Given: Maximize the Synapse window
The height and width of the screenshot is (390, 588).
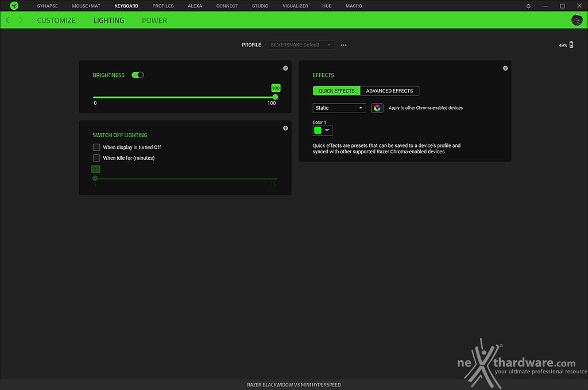Looking at the screenshot, I should pyautogui.click(x=563, y=6).
